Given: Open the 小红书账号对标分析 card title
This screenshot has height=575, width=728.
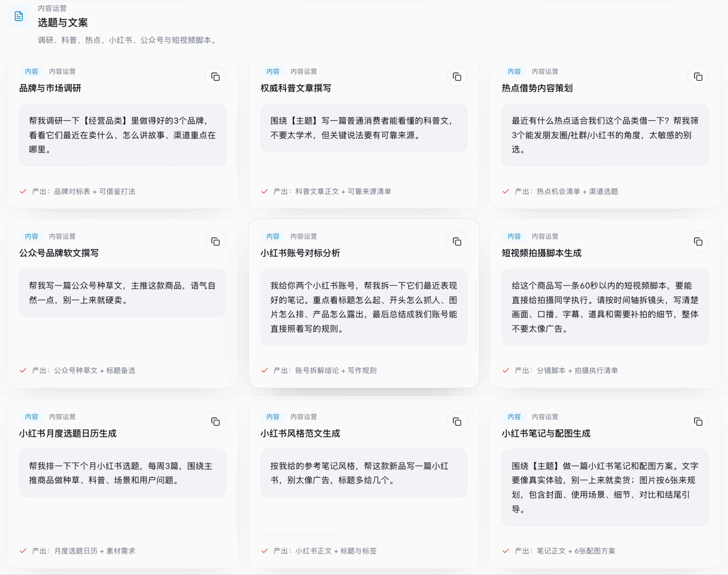Looking at the screenshot, I should pos(300,253).
